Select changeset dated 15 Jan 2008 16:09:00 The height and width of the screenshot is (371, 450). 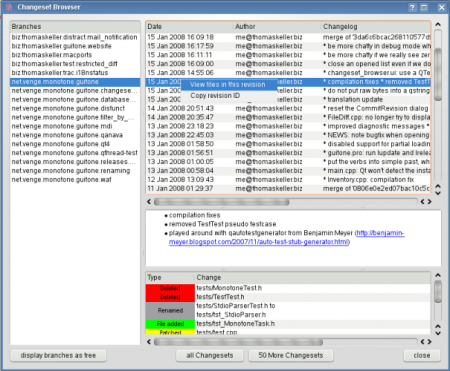(x=288, y=64)
